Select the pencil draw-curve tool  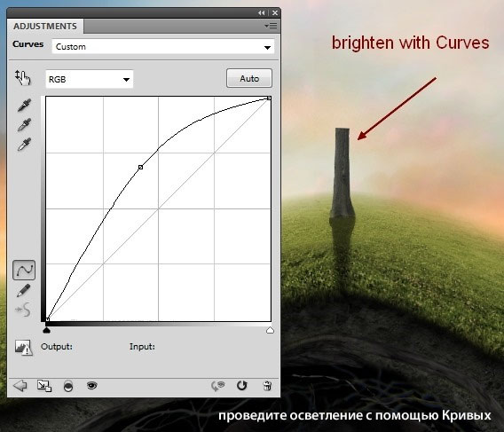click(x=23, y=290)
